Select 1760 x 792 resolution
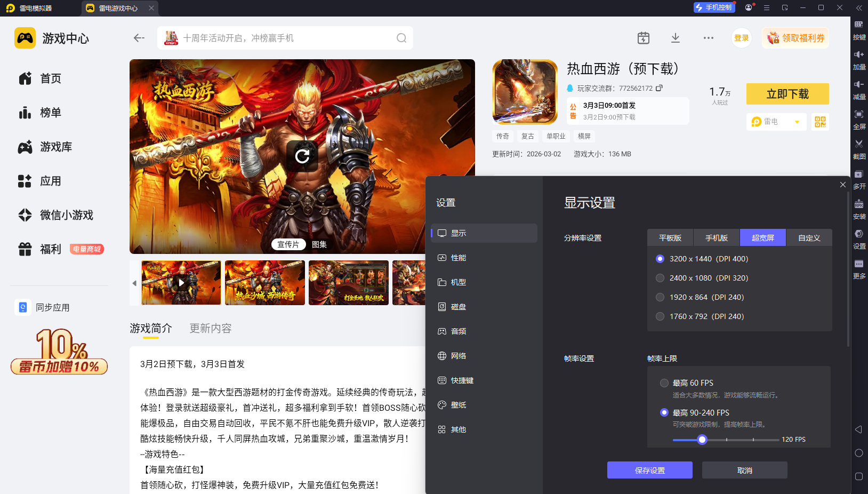 pyautogui.click(x=700, y=316)
